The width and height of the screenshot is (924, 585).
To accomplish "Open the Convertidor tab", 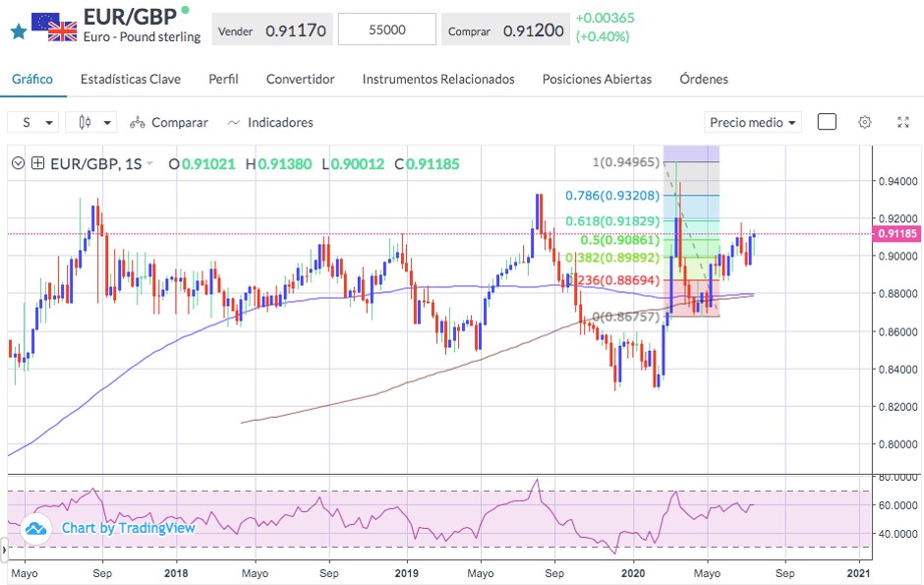I will [x=300, y=79].
